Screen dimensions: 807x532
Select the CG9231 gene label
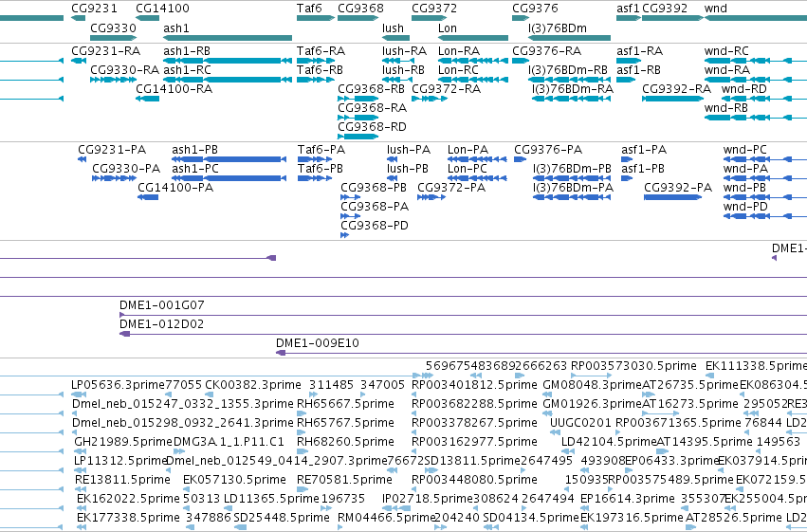(x=94, y=9)
